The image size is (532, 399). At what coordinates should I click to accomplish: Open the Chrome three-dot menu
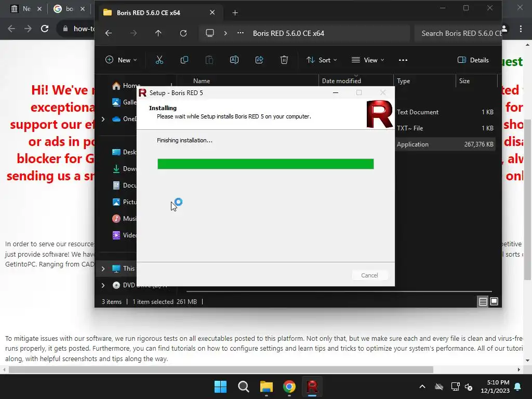(x=521, y=29)
